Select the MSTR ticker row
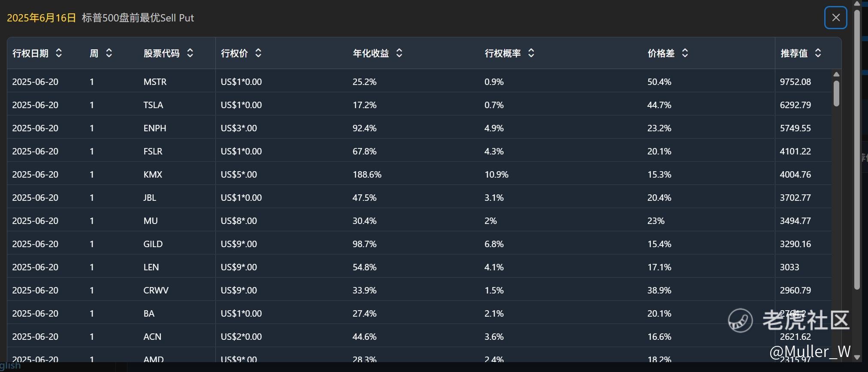Image resolution: width=868 pixels, height=372 pixels. tap(419, 82)
